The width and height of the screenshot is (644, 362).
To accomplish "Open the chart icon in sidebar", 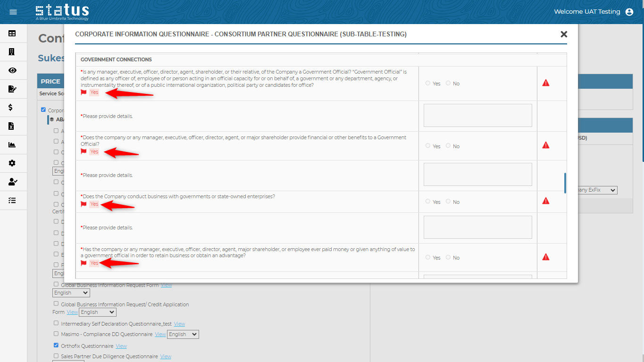I will tap(12, 145).
